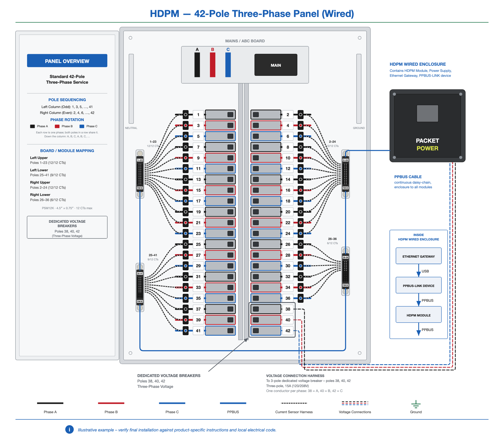
Task: Click the black MAIN breaker block
Action: tap(276, 65)
